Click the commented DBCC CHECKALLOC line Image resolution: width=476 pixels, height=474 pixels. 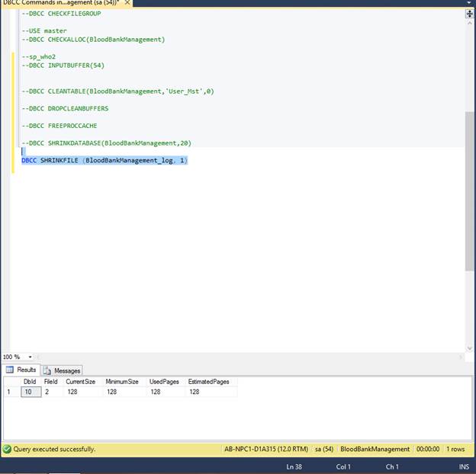click(x=93, y=40)
